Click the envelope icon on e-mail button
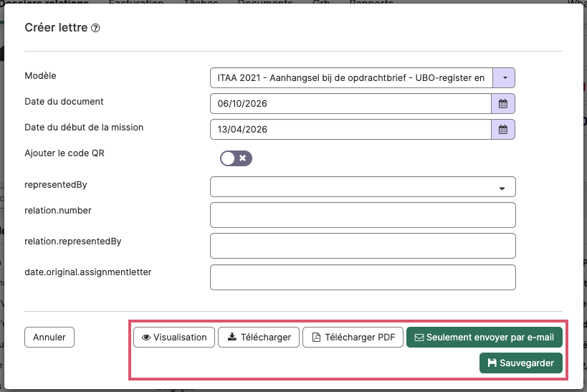 click(x=419, y=338)
